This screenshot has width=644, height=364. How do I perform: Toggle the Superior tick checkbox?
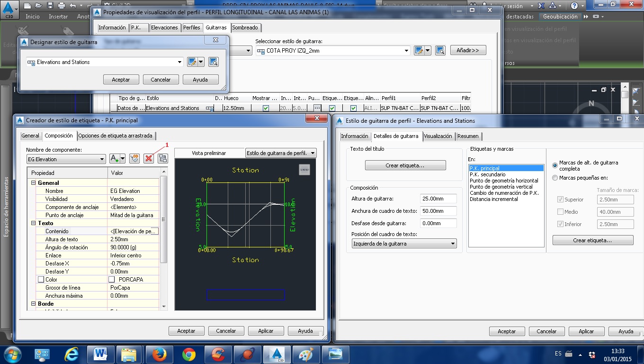click(x=561, y=200)
